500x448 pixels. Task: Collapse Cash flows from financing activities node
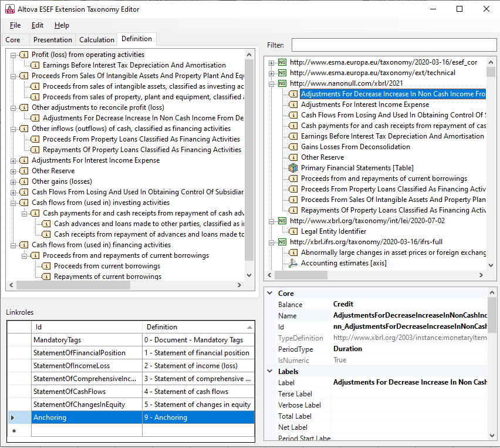[13, 245]
